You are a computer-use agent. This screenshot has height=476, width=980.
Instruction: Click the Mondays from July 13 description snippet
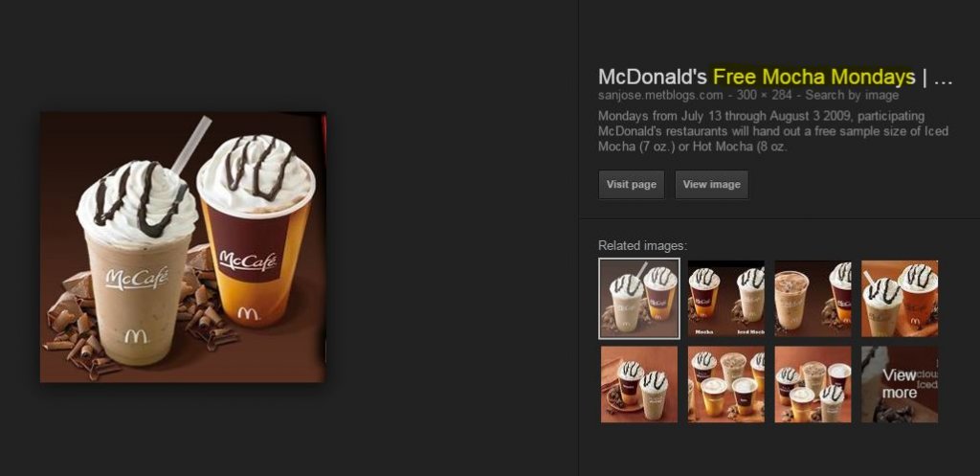pos(773,131)
